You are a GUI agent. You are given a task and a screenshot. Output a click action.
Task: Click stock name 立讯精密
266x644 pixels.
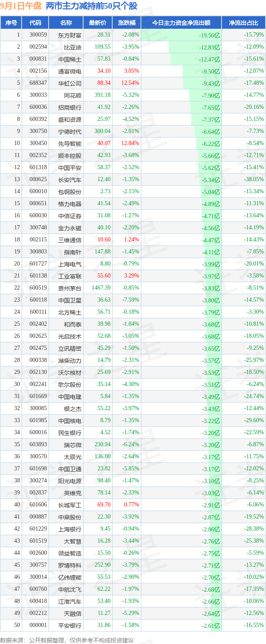point(70,348)
